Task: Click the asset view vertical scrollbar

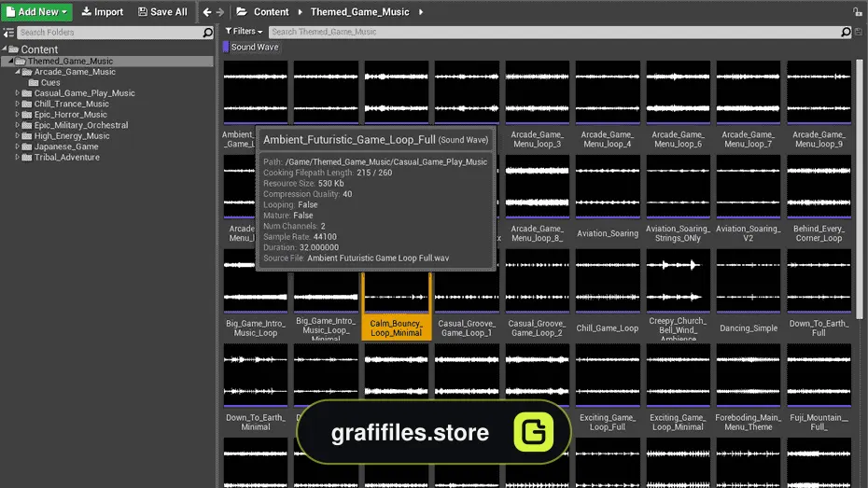Action: 860,188
